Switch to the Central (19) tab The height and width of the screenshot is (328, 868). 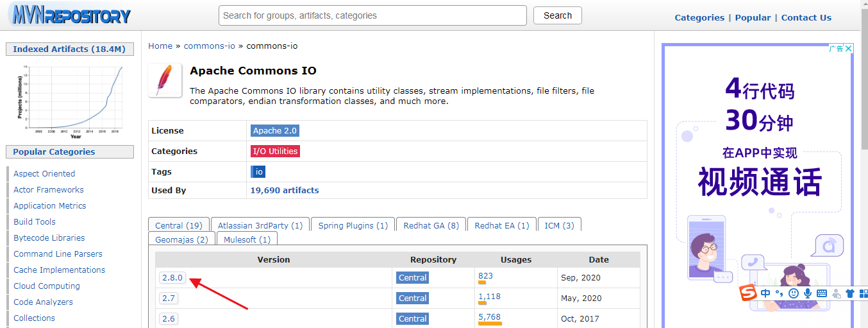click(179, 225)
